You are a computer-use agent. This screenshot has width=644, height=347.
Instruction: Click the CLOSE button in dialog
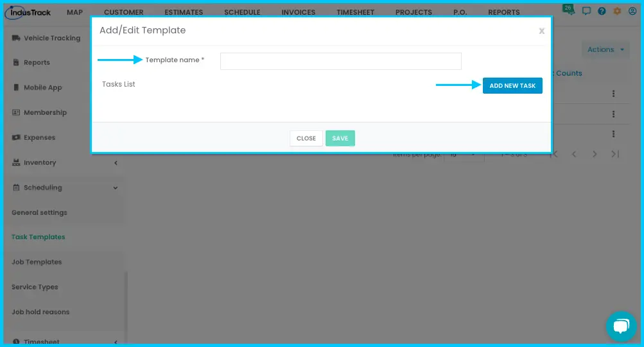coord(306,139)
